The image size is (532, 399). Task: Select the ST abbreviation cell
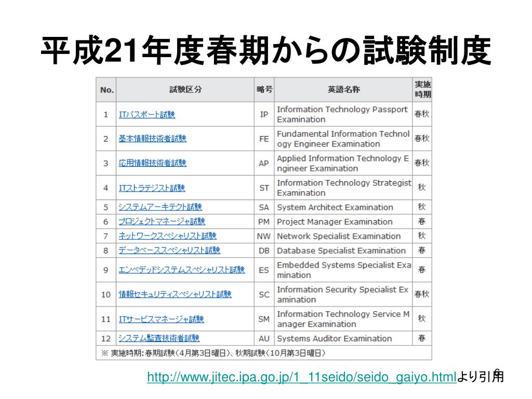tap(264, 188)
